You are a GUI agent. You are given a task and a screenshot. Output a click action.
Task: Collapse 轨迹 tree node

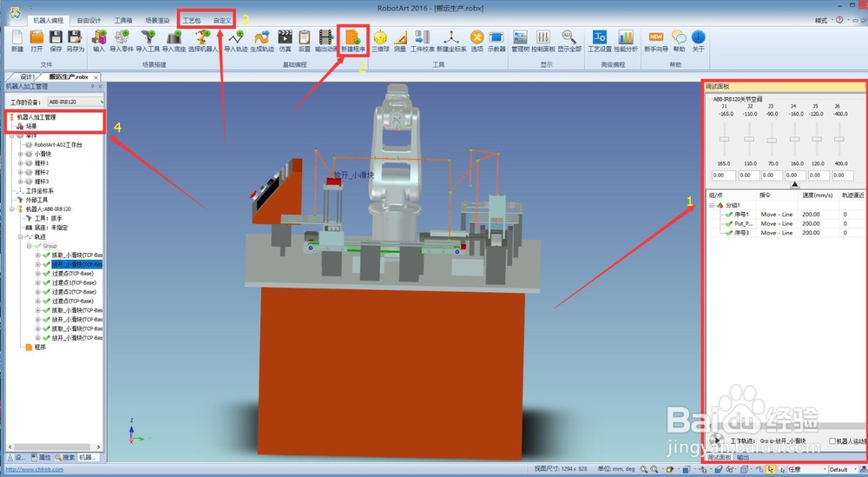pos(21,236)
